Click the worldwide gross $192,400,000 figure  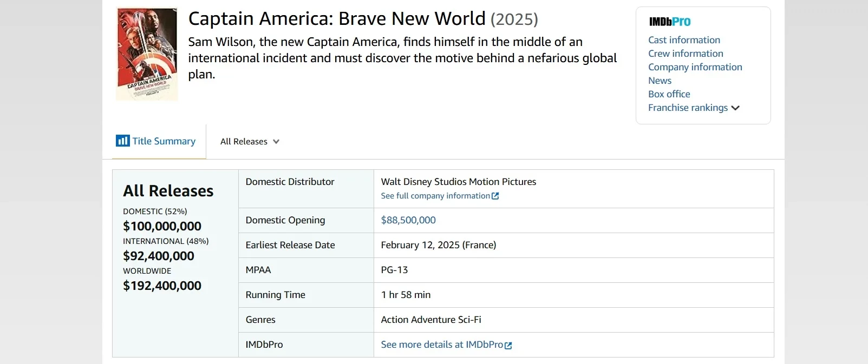[x=162, y=286]
